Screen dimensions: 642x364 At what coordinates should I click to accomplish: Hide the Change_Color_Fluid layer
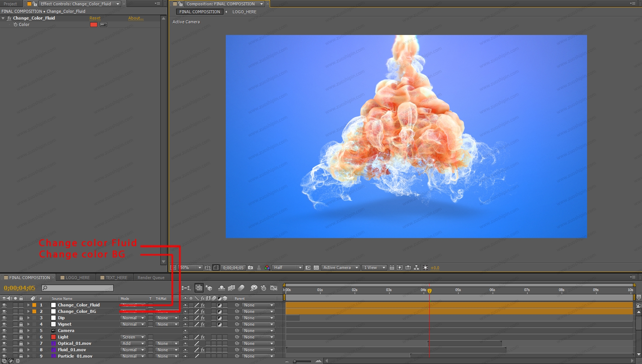click(x=4, y=305)
